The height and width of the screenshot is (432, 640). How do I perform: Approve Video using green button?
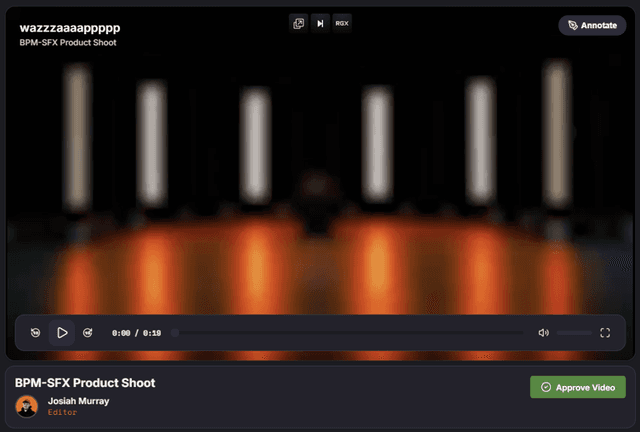[578, 387]
